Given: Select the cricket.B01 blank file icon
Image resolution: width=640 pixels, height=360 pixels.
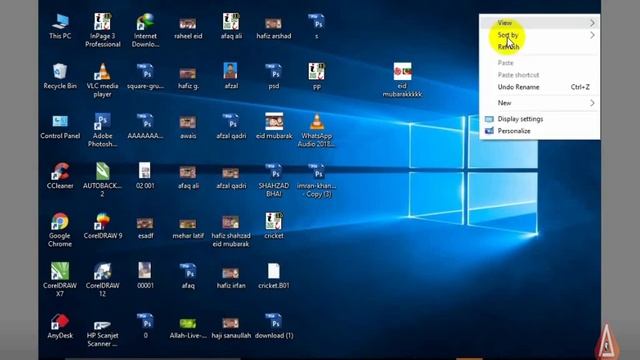Looking at the screenshot, I should coord(273,276).
